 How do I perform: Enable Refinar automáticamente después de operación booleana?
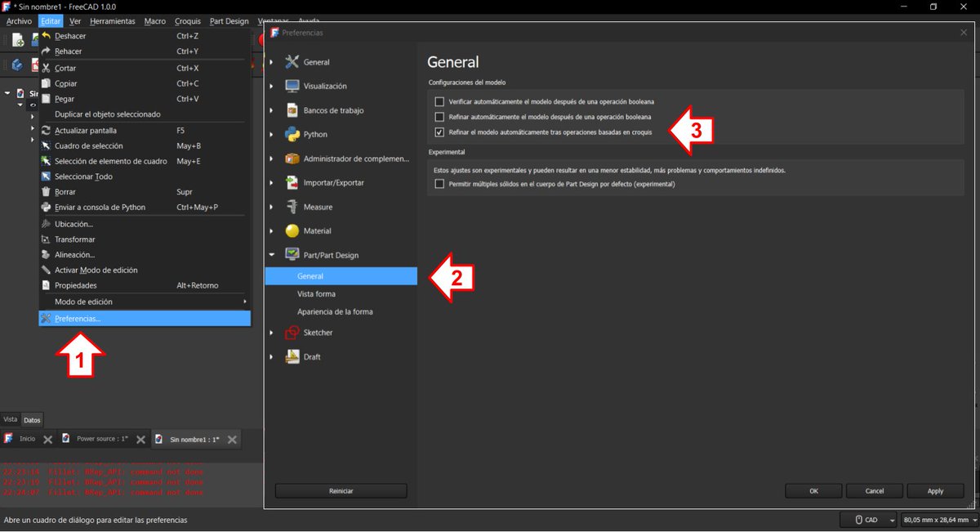[x=439, y=117]
